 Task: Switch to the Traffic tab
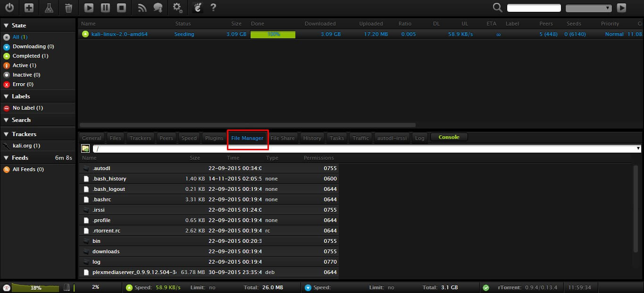point(360,138)
